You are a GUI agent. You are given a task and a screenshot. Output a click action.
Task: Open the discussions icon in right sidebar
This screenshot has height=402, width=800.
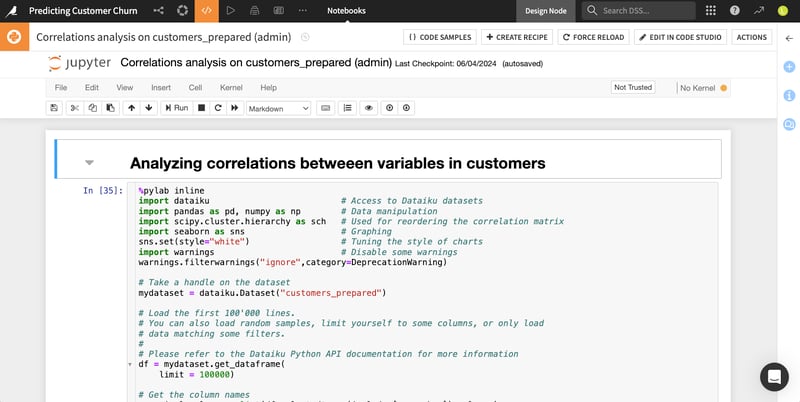(x=789, y=124)
